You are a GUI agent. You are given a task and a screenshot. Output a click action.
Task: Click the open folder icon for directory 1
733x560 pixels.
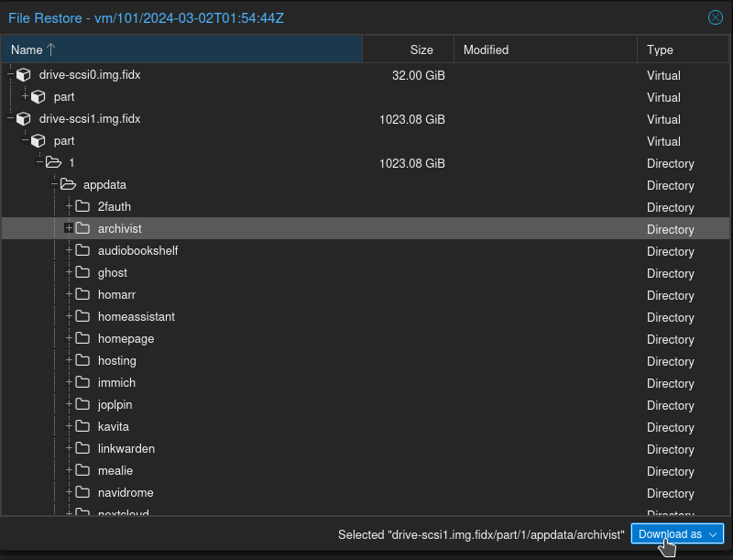coord(53,162)
